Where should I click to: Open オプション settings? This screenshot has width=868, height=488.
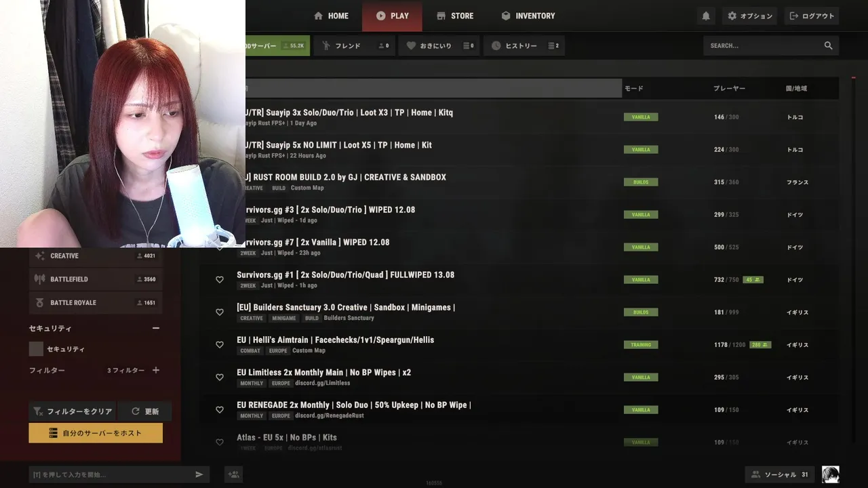(750, 16)
